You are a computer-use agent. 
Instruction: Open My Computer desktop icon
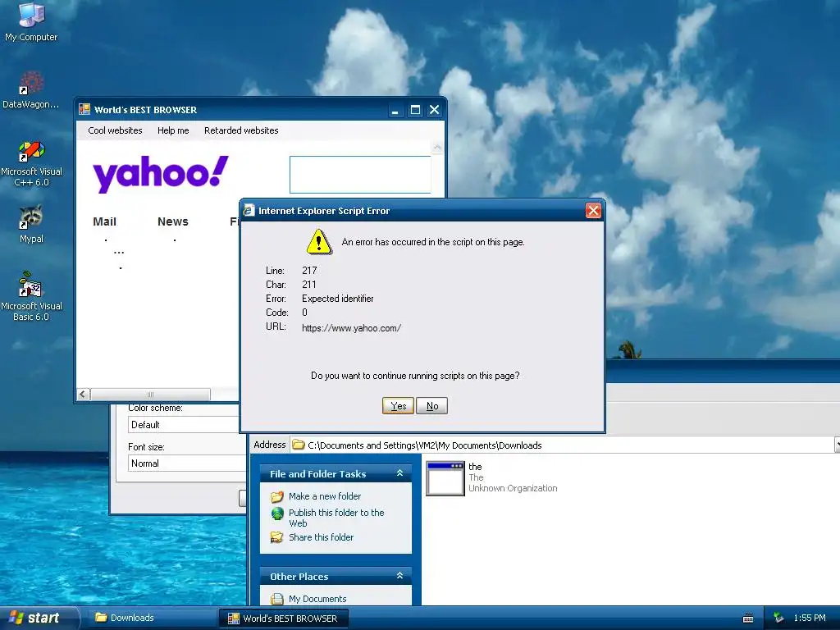click(31, 22)
